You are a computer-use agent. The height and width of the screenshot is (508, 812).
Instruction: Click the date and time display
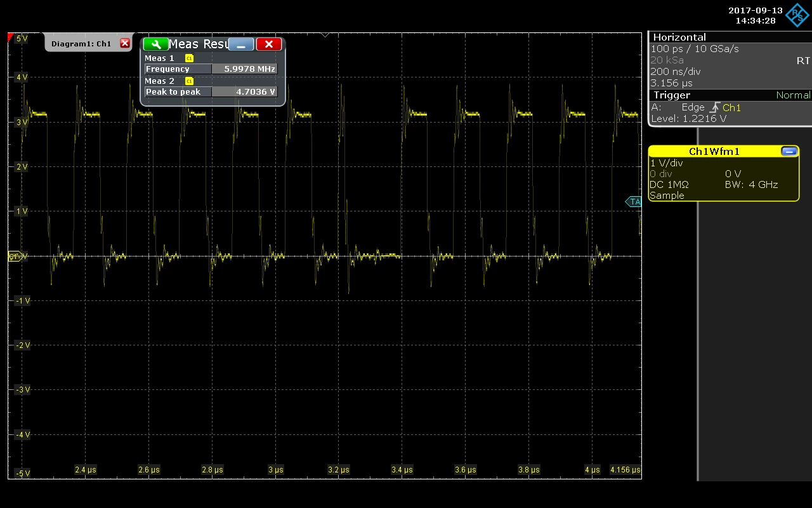(756, 15)
